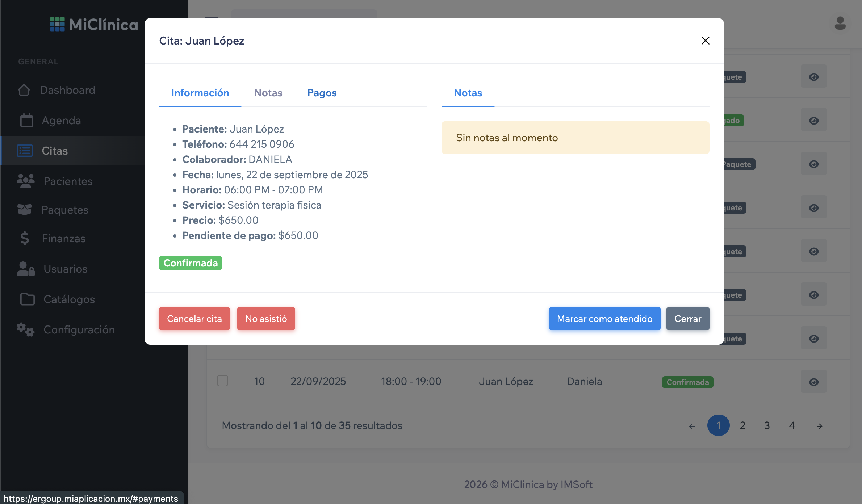Close the appointment dialog with the X
The image size is (862, 504).
pos(705,41)
